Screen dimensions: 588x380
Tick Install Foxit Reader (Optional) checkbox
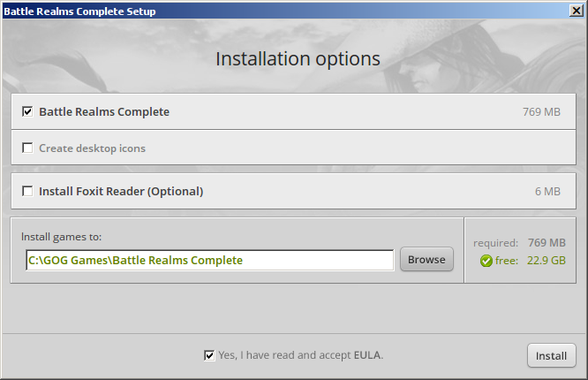pos(27,191)
